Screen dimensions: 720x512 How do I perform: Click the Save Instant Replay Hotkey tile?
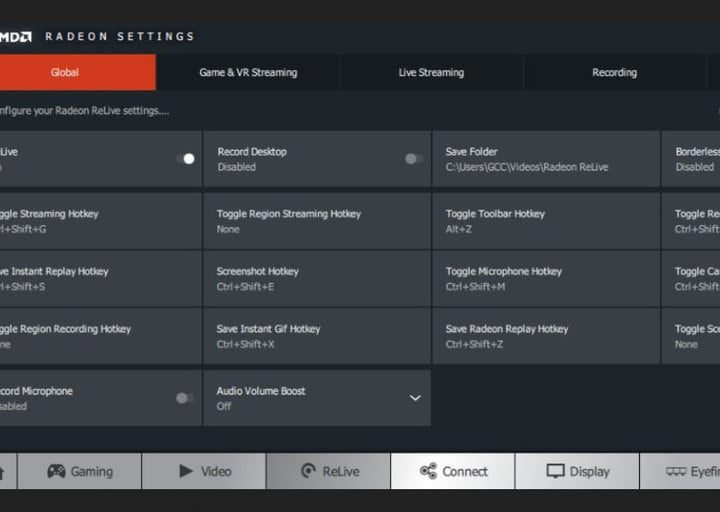(x=101, y=279)
